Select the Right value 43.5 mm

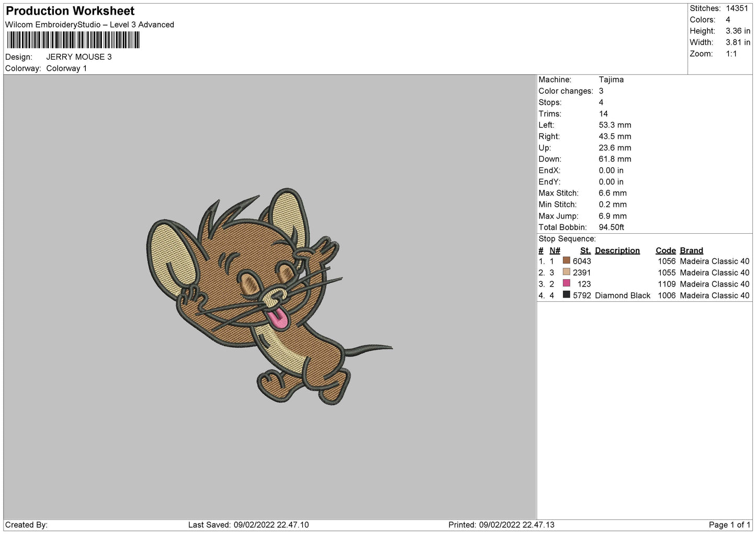tap(615, 137)
